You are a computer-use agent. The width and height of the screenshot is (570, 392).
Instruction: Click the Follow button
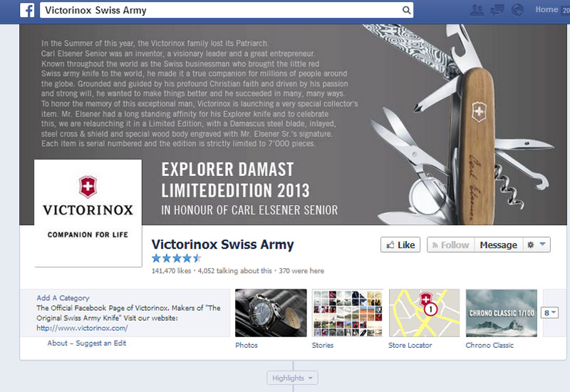click(x=451, y=244)
